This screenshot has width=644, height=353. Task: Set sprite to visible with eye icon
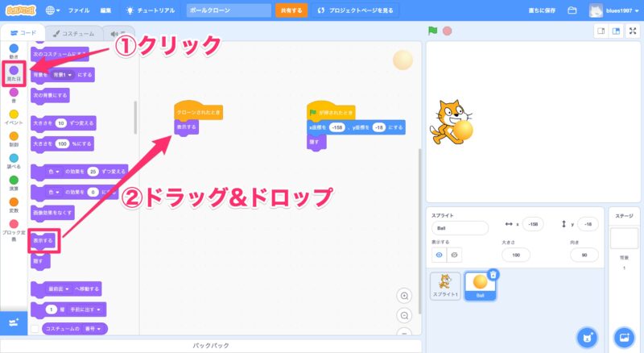coord(439,255)
